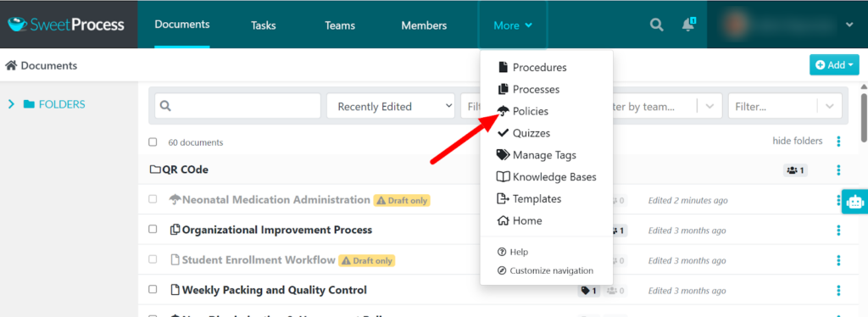Click the Processes stacked-pages icon in menu
Viewport: 868px width, 317px height.
click(504, 89)
